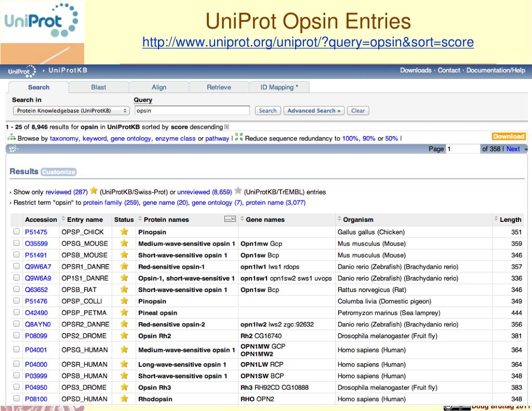
Task: Check the box for O42490
Action: 16,312
